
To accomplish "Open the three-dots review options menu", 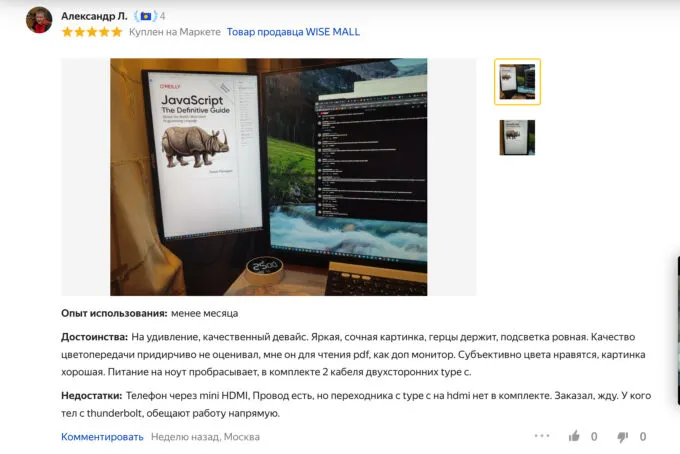I will 541,436.
